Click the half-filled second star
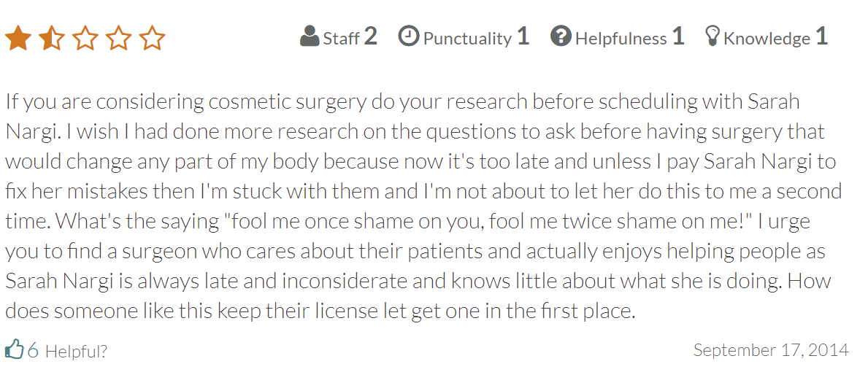The width and height of the screenshot is (868, 391). (x=51, y=38)
